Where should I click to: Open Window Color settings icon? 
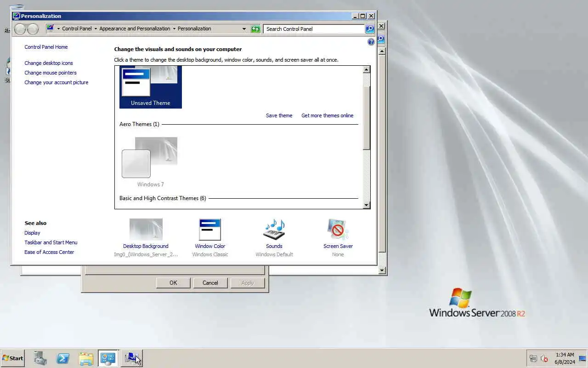coord(210,230)
